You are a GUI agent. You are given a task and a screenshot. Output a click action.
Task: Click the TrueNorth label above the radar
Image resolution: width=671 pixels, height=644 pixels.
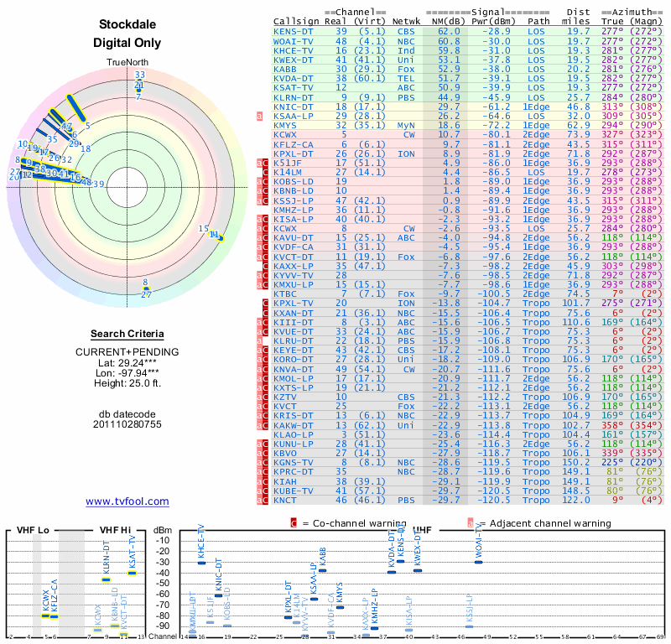pos(127,63)
